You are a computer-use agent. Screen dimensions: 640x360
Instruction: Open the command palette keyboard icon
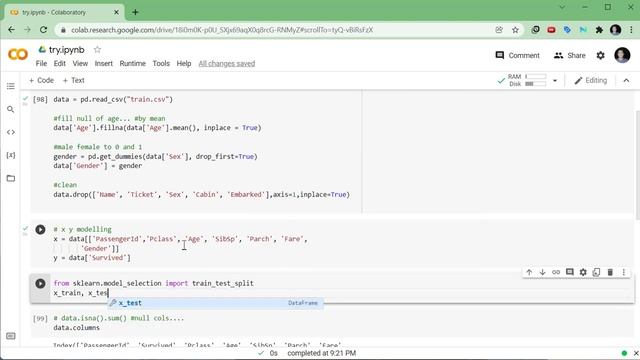point(11,336)
